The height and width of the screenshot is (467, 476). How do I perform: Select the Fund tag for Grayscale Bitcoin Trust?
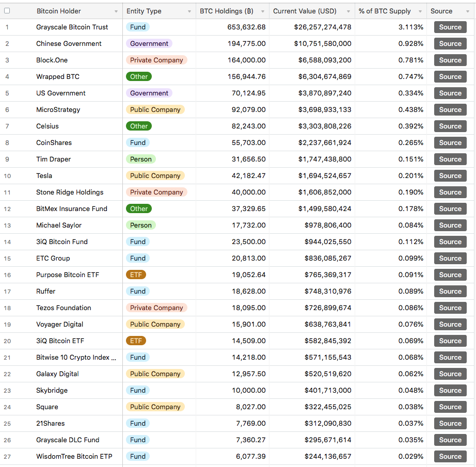(x=138, y=27)
